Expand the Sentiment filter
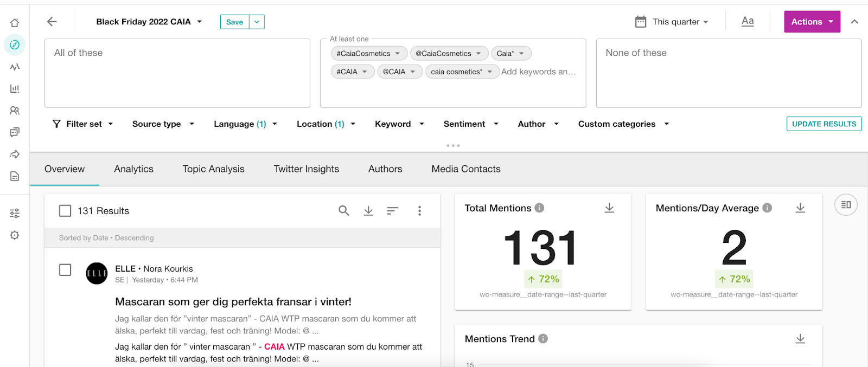The image size is (868, 367). [471, 124]
